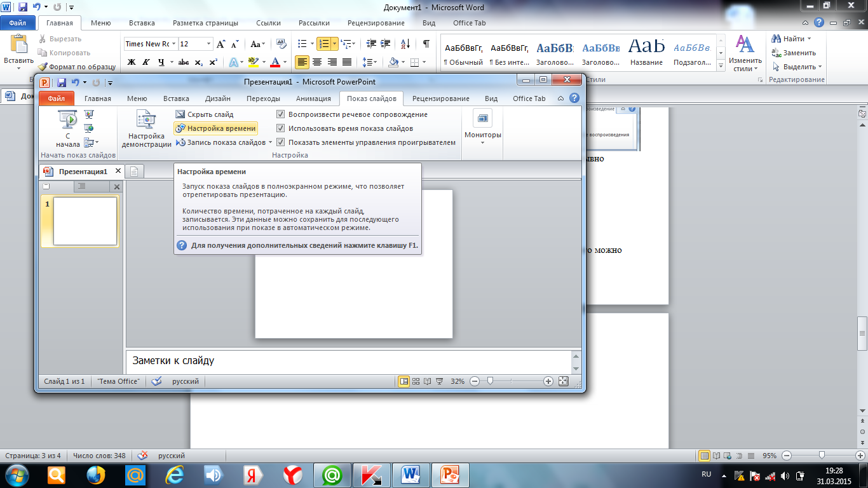This screenshot has height=488, width=868.
Task: Switch to PowerPoint Переходы tab
Action: pos(263,98)
